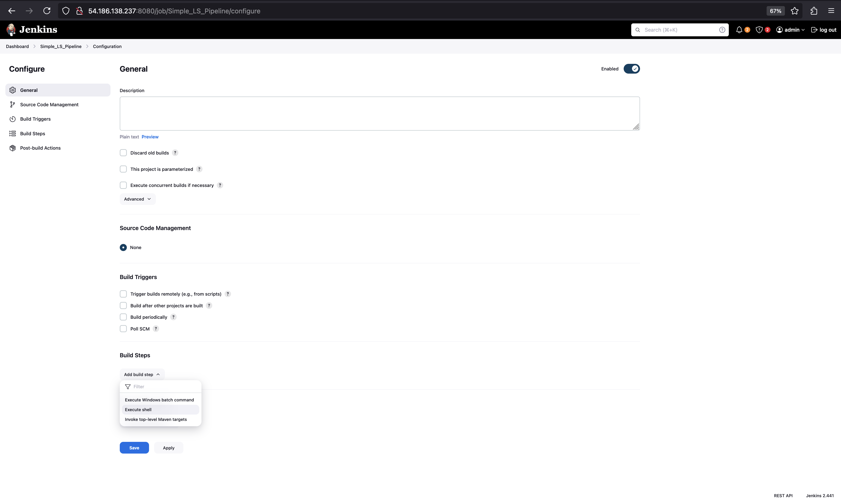This screenshot has width=841, height=504.
Task: Enable This project is parameterized
Action: [x=123, y=169]
